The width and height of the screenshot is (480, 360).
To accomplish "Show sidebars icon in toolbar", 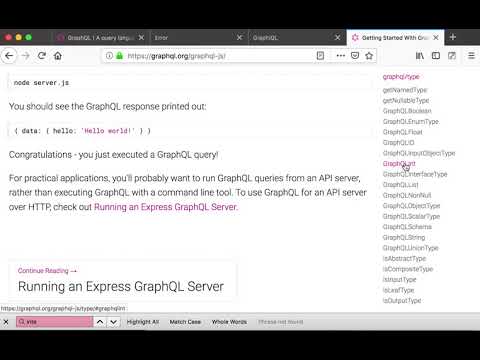I will pos(436,56).
